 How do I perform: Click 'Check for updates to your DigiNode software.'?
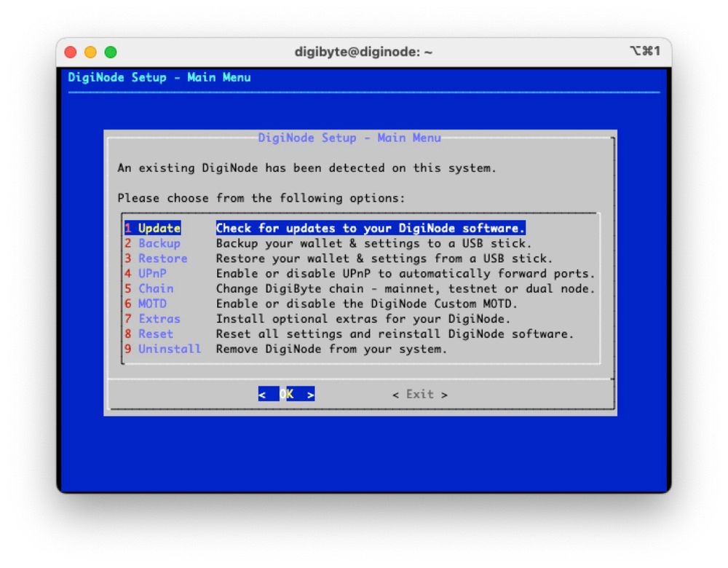coord(371,228)
